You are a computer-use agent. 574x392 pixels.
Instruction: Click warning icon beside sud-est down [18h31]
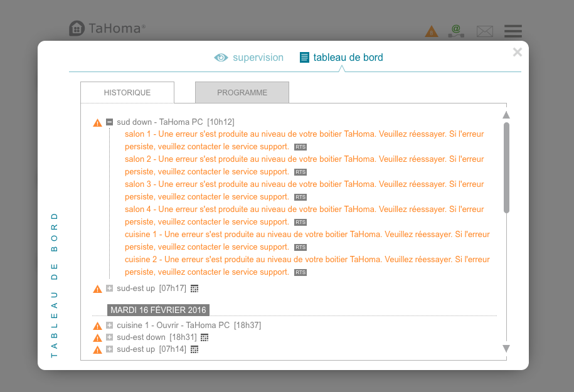(97, 338)
